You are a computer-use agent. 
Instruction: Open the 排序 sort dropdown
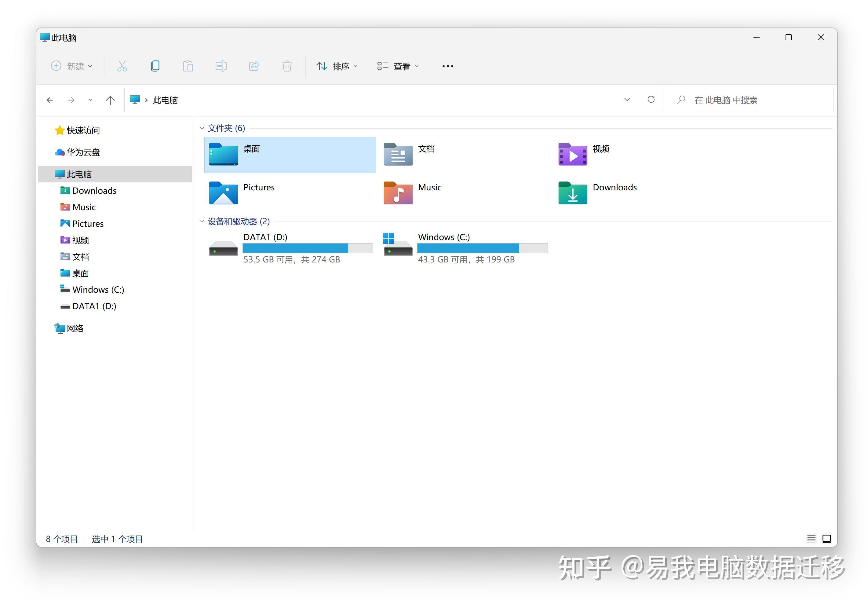click(337, 66)
